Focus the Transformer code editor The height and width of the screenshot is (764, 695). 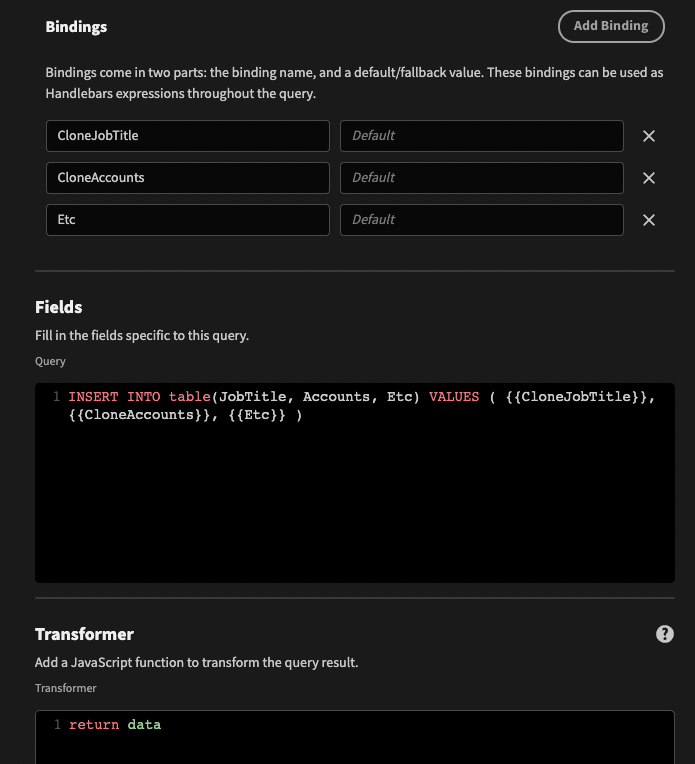pyautogui.click(x=355, y=737)
